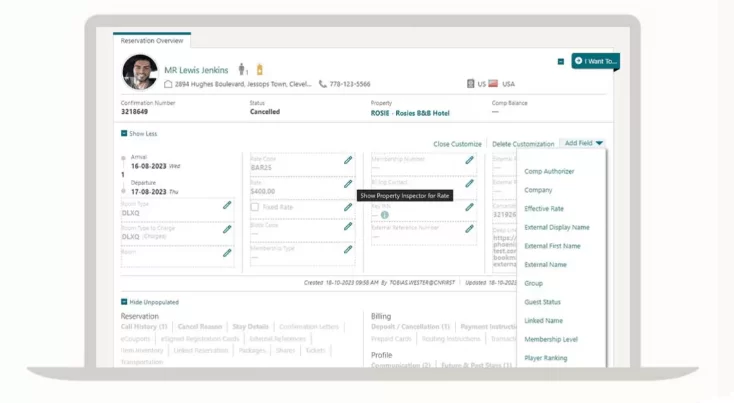
Task: Click edit pencil for Room Type field
Action: [x=227, y=206]
